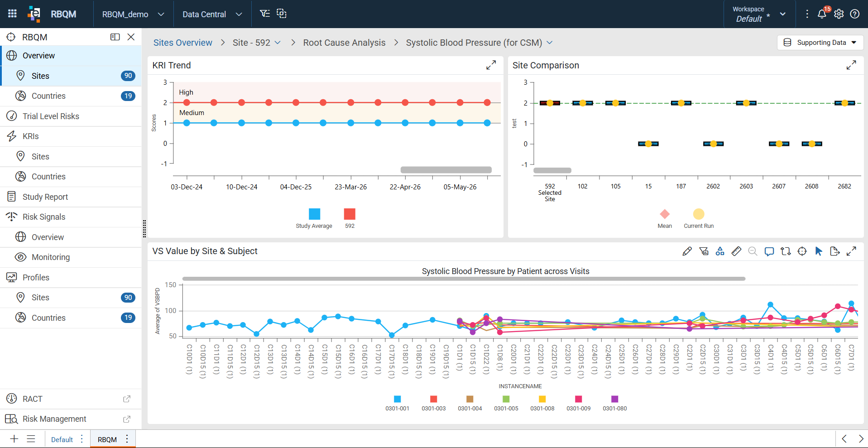This screenshot has height=448, width=868.
Task: Click the crosshair target icon in VS Value toolbar
Action: tap(802, 251)
